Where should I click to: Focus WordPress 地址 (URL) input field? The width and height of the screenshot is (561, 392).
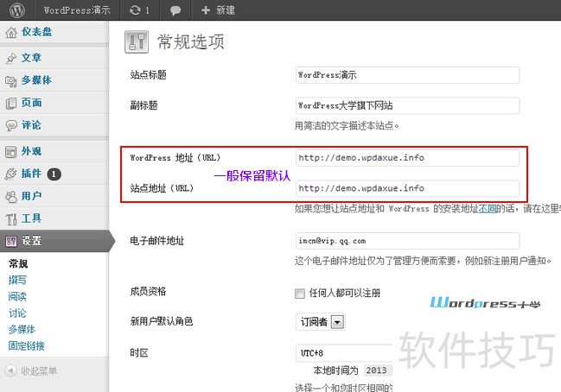tap(407, 158)
